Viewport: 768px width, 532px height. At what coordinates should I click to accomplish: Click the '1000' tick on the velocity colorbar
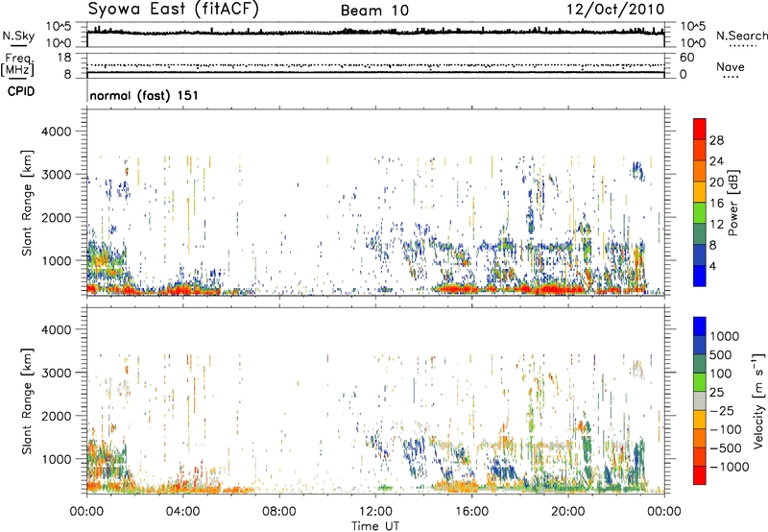(725, 336)
